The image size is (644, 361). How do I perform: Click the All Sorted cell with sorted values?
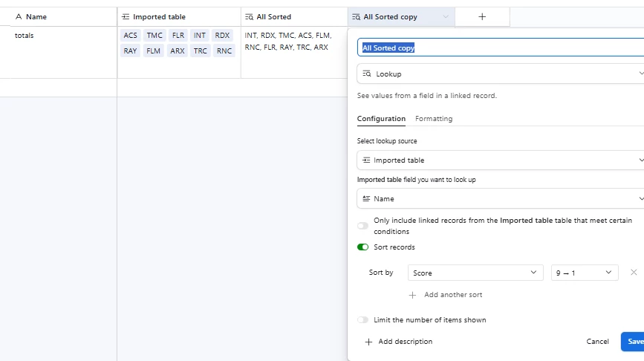click(x=294, y=52)
